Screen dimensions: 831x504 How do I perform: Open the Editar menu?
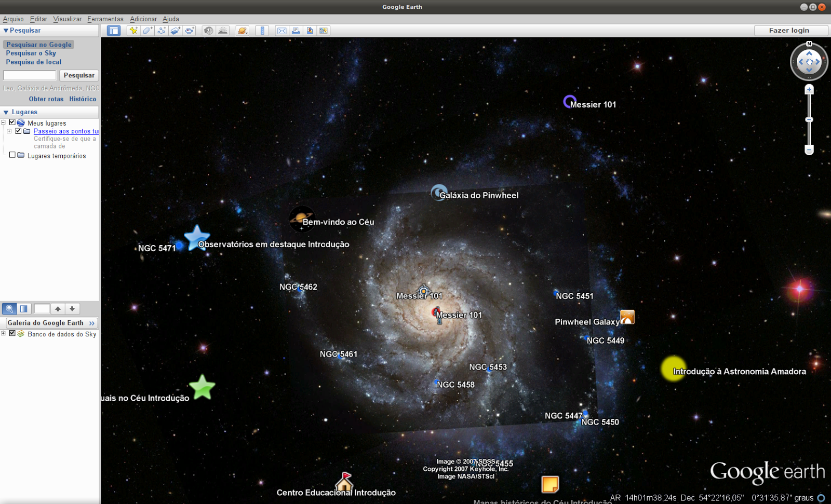pos(38,19)
